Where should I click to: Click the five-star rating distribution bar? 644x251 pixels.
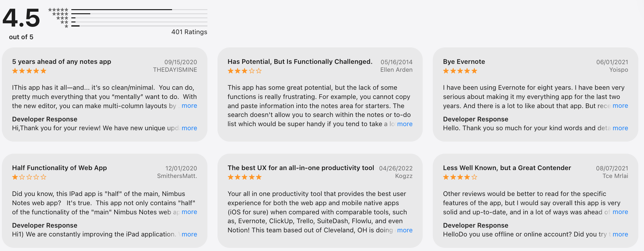[139, 10]
